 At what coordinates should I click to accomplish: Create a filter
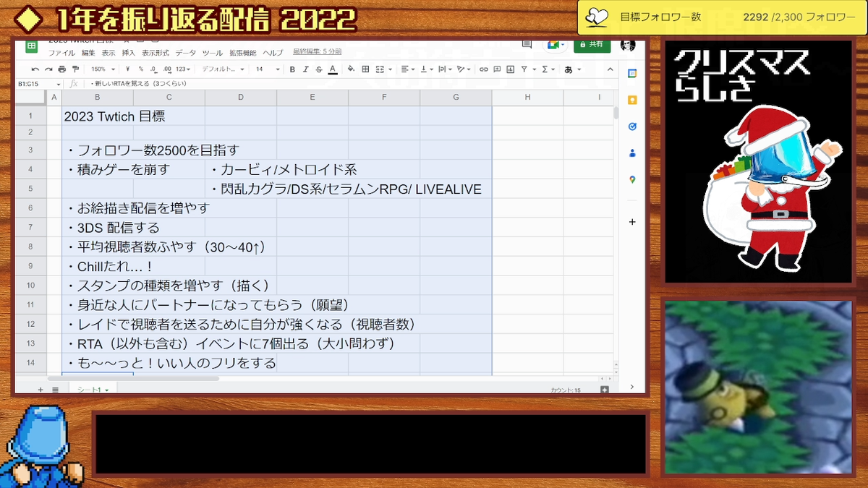point(524,69)
